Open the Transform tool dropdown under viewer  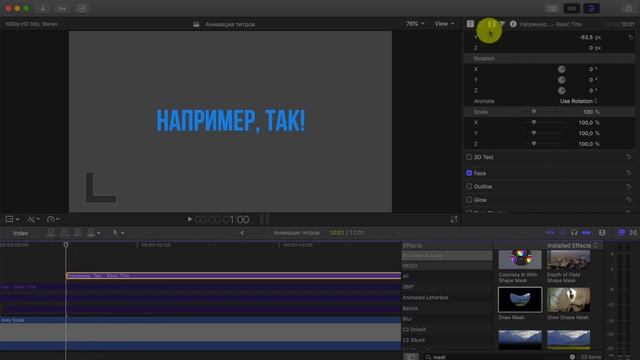pyautogui.click(x=12, y=220)
